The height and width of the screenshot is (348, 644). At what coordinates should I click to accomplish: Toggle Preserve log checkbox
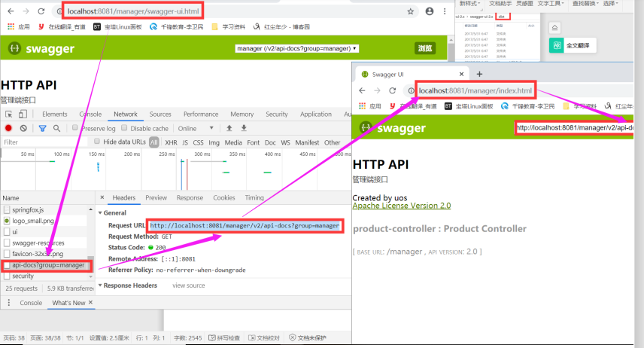click(x=74, y=128)
